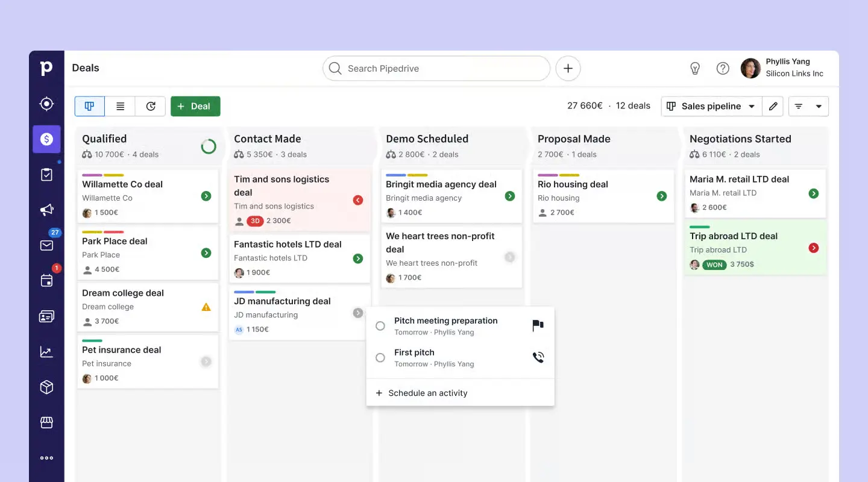
Task: Click the AS owner avatar on JD manufacturing
Action: pyautogui.click(x=239, y=330)
